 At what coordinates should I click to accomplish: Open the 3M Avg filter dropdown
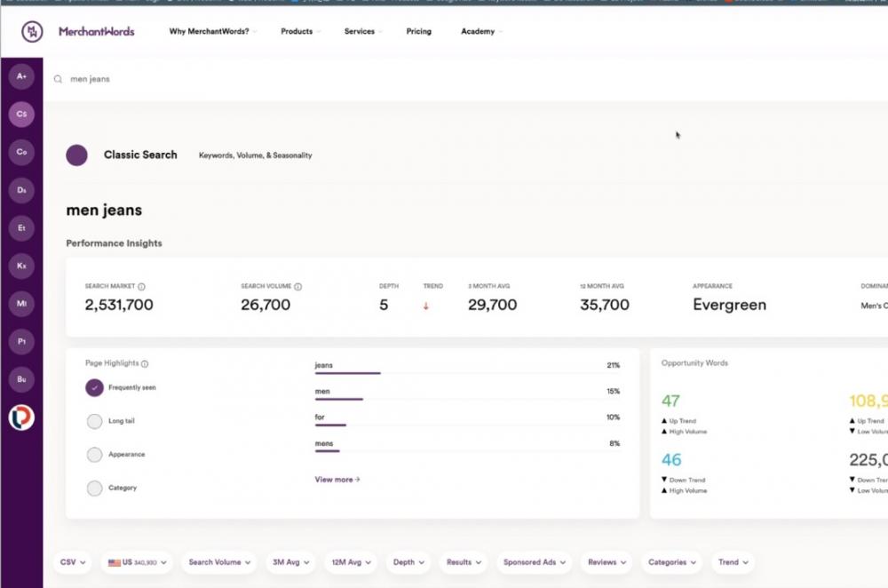[x=290, y=562]
